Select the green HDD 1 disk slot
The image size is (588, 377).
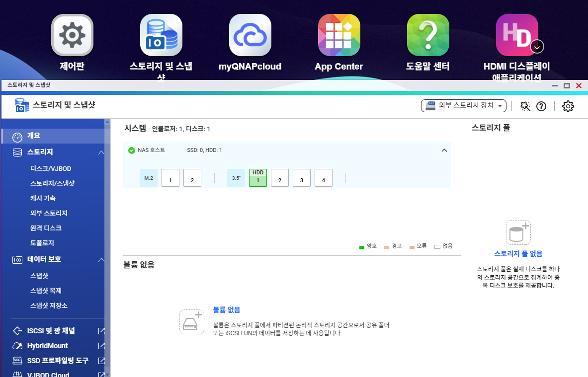click(258, 178)
